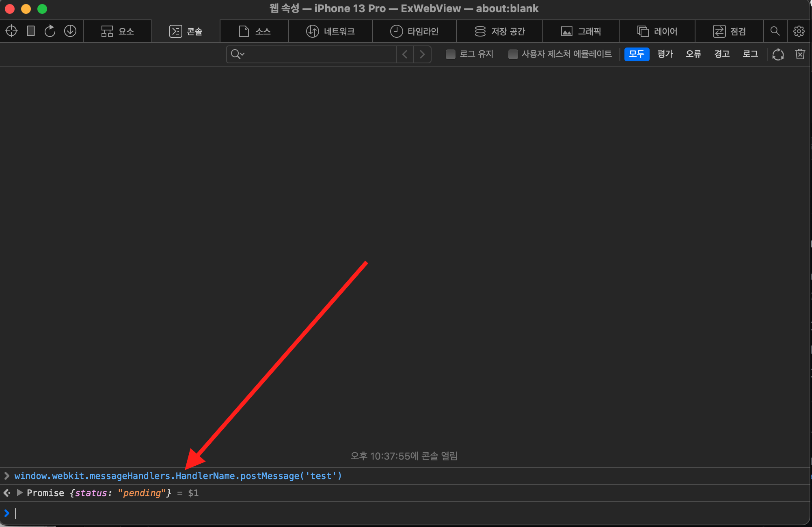Switch to the 소스 tab
Viewport: 812px width, 527px height.
[x=255, y=31]
